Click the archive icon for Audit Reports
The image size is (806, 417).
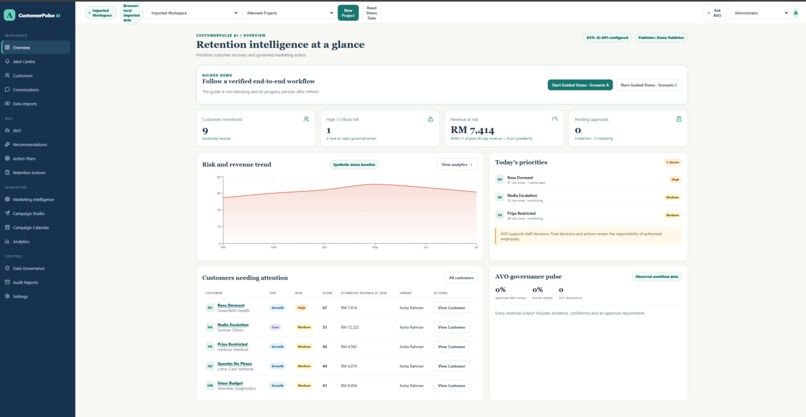click(7, 282)
